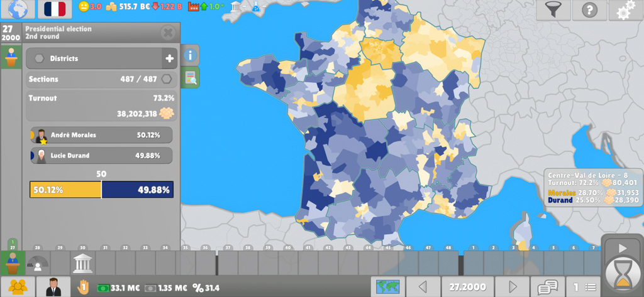
Task: Start time with the play button
Action: (x=623, y=248)
